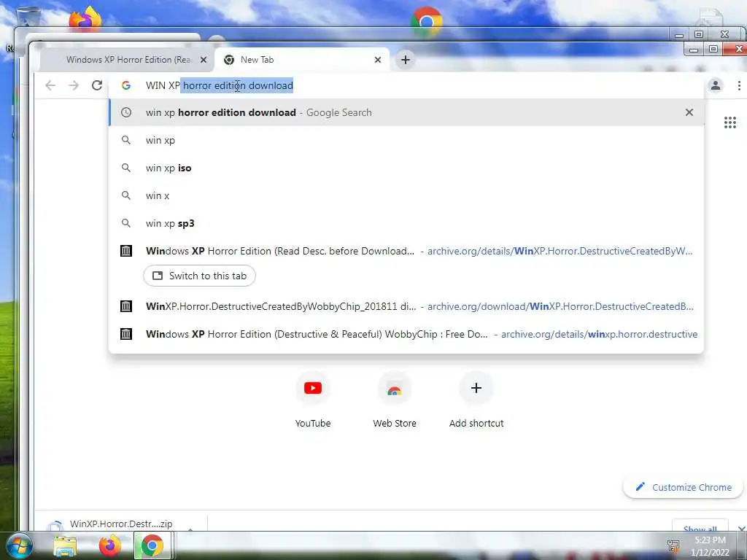Click the archive.org icon of WinXP.Horror.DestructiveCreatedByWobbyChip_201811 row
The height and width of the screenshot is (560, 747).
(x=125, y=306)
